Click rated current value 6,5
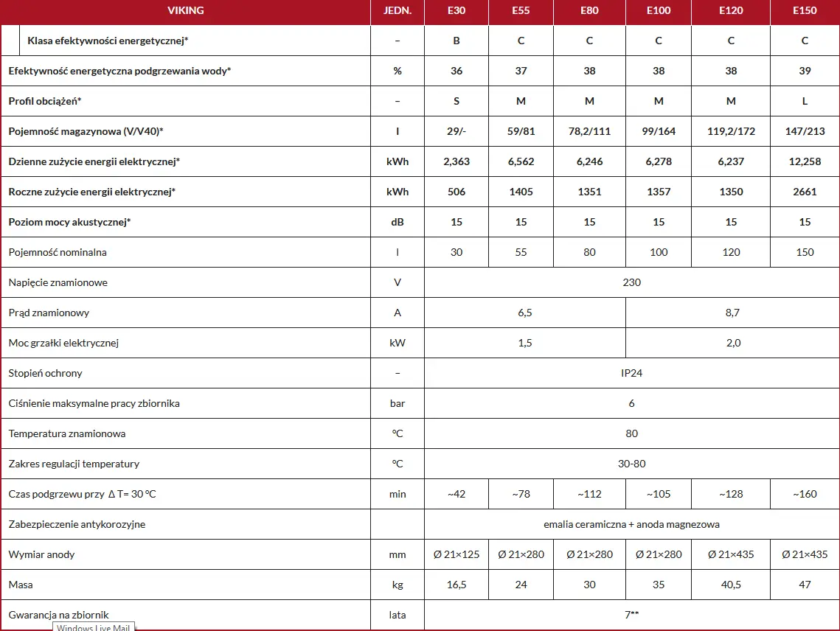Viewport: 840px width, 631px height. tap(525, 313)
